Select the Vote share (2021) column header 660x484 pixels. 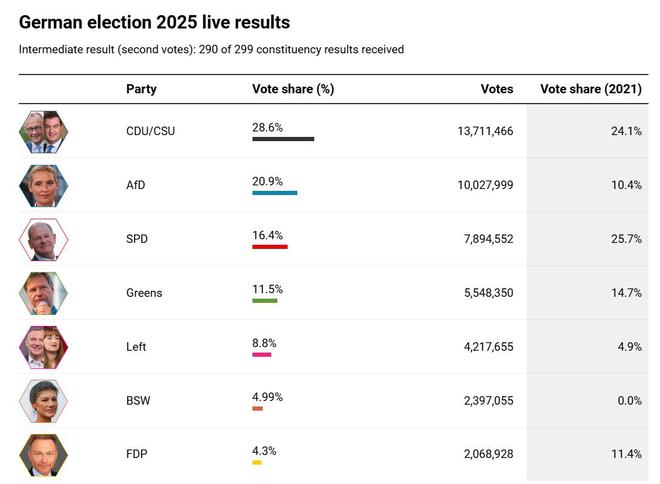pos(590,89)
